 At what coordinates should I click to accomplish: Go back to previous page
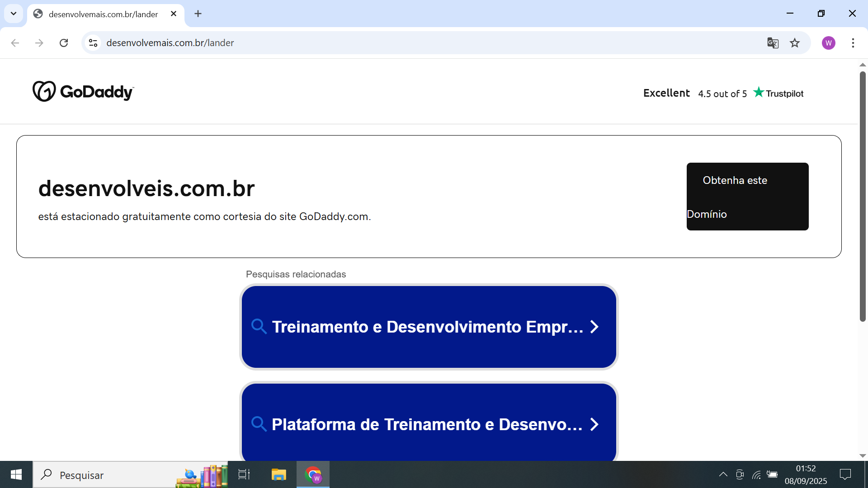click(15, 43)
